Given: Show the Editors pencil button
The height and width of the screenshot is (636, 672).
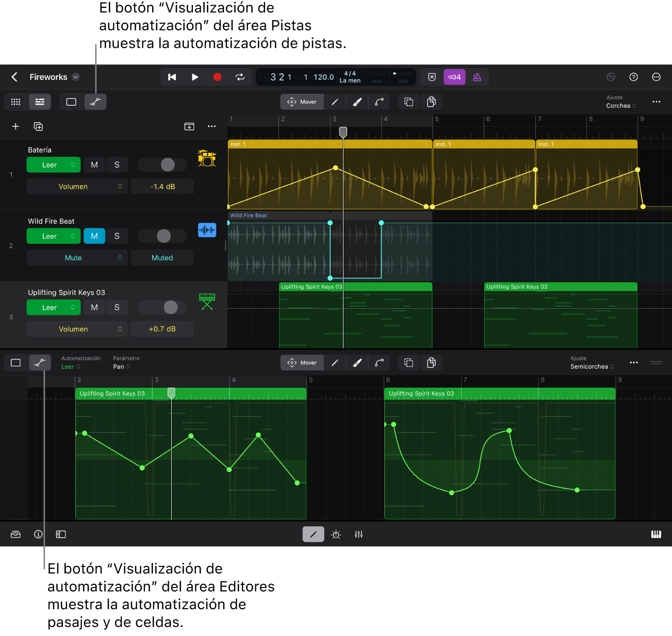Looking at the screenshot, I should (x=314, y=534).
